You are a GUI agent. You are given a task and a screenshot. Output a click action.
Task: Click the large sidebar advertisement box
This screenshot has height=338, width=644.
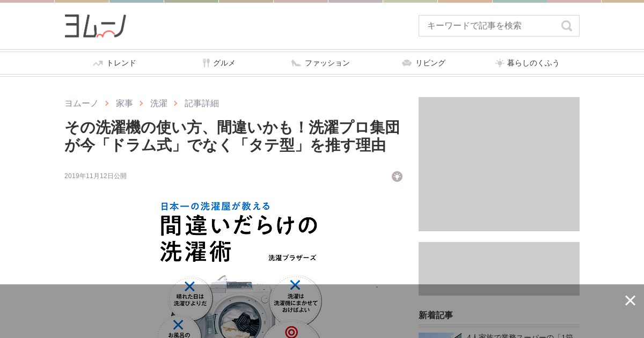coord(499,164)
